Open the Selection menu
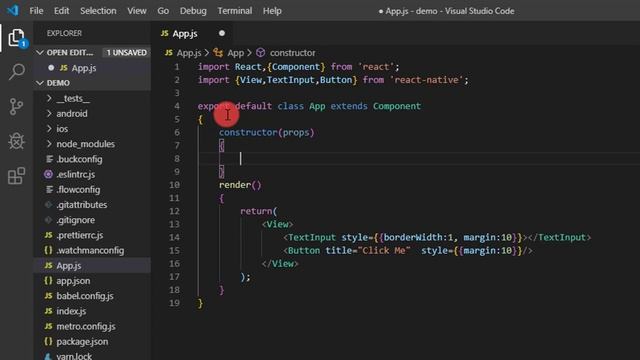640x360 pixels. click(98, 11)
